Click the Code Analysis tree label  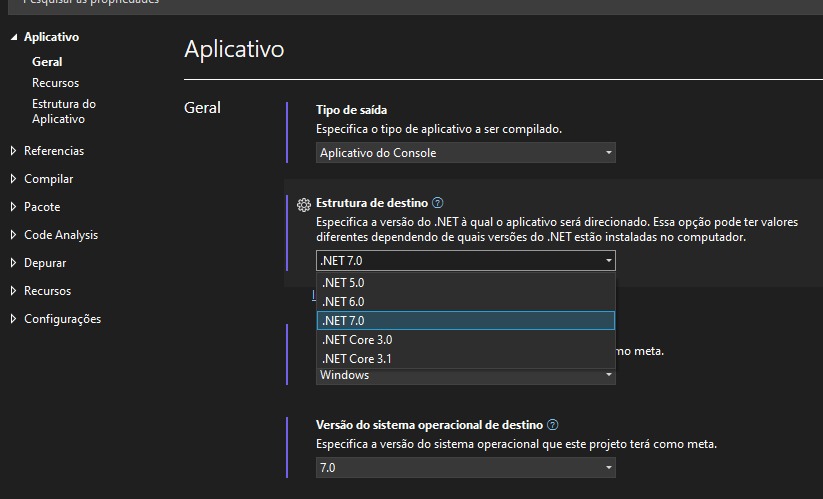click(61, 235)
